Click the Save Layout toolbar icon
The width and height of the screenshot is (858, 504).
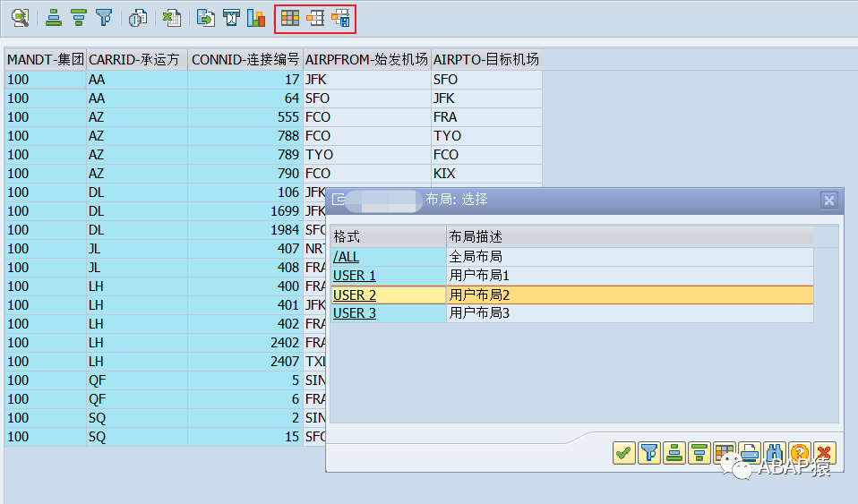point(340,18)
